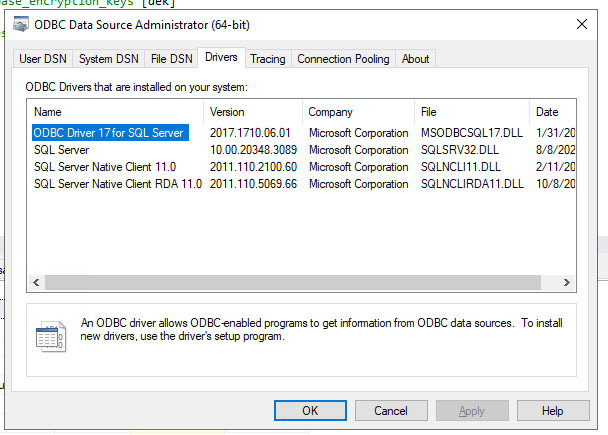This screenshot has height=435, width=608.
Task: Close the ODBC Data Source Administrator window
Action: pyautogui.click(x=582, y=23)
